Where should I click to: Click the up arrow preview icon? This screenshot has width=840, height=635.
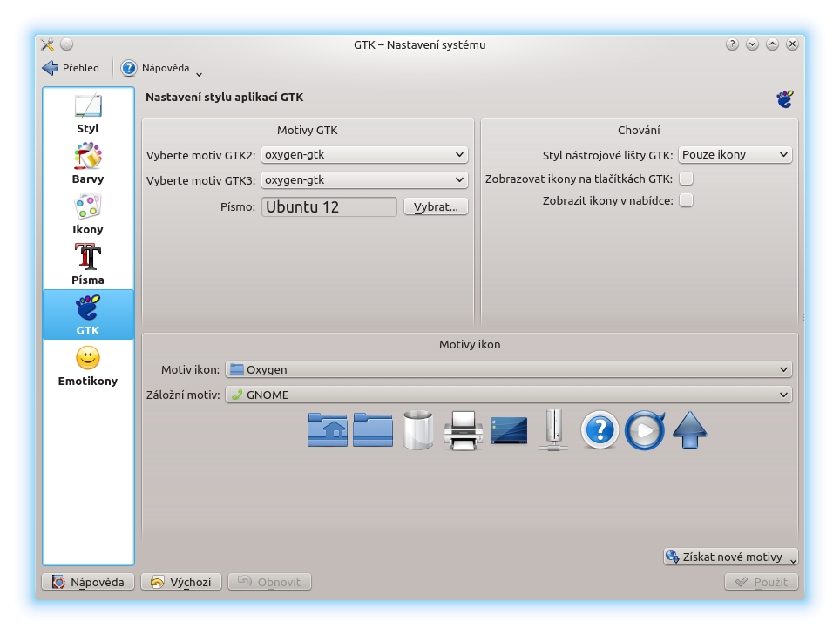pos(690,430)
